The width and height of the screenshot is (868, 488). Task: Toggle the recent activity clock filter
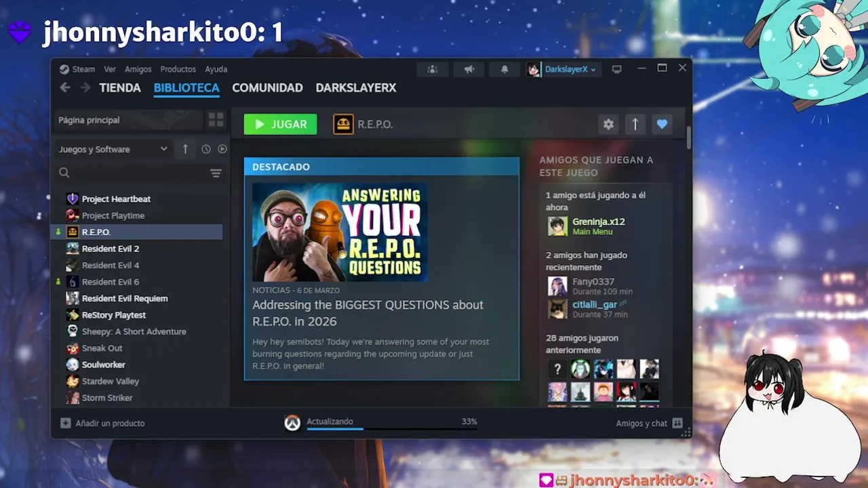click(x=206, y=149)
